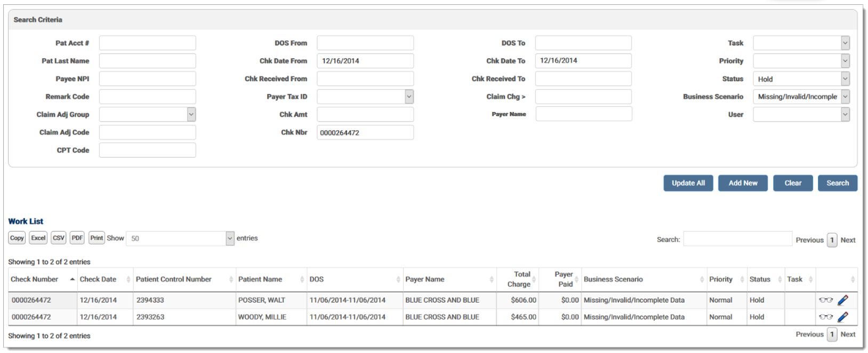Sort the table by Patient Name column
Screen dimensions: 868x353
[260, 279]
